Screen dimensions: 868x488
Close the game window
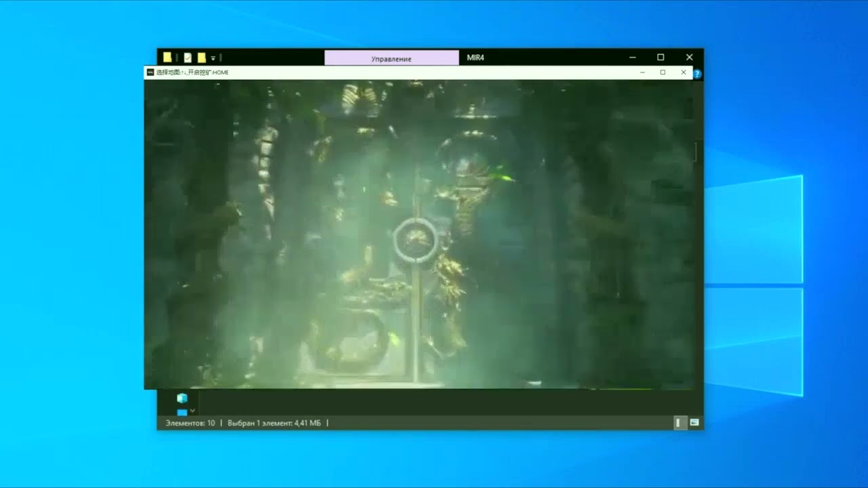tap(684, 72)
